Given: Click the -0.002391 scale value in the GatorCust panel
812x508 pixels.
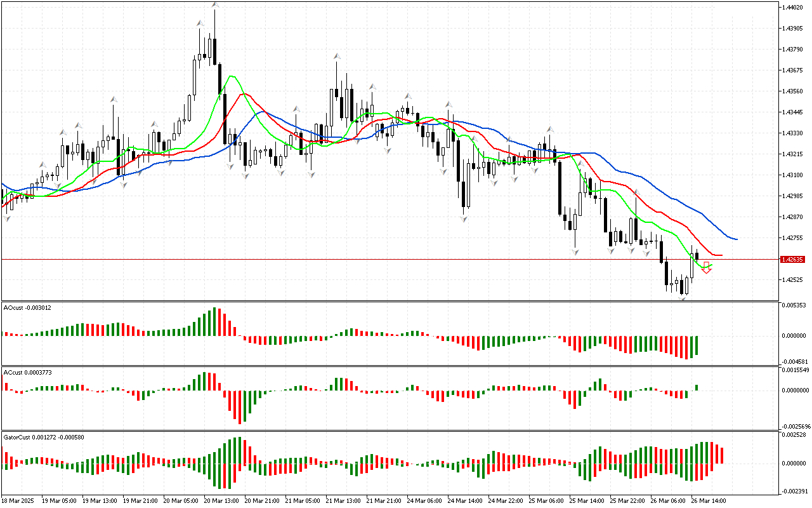Looking at the screenshot, I should pos(794,490).
